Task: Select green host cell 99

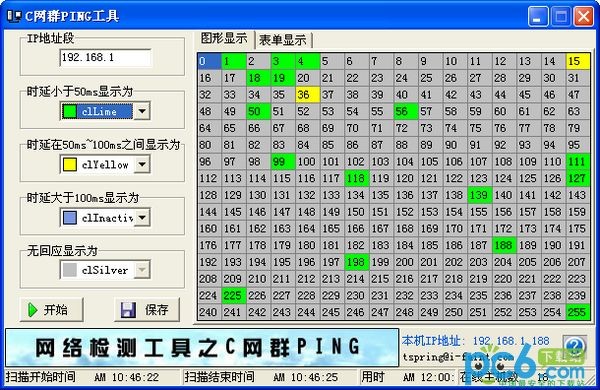Action: [283, 162]
